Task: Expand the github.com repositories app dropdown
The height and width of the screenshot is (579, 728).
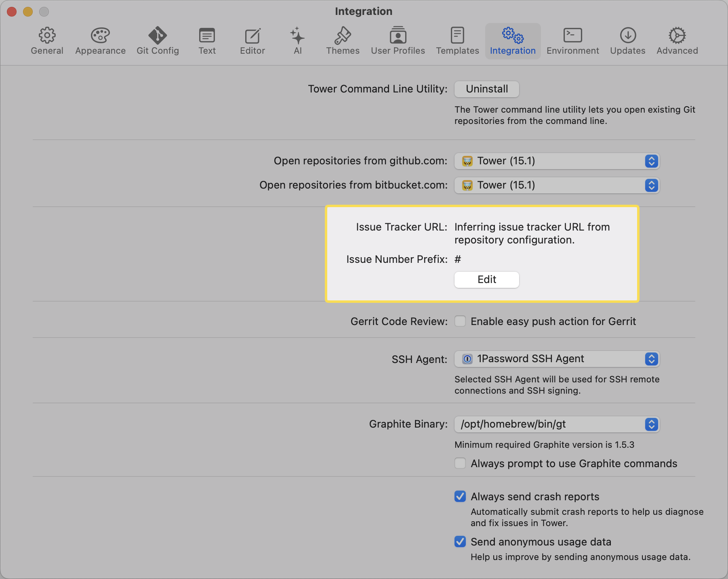Action: [557, 161]
